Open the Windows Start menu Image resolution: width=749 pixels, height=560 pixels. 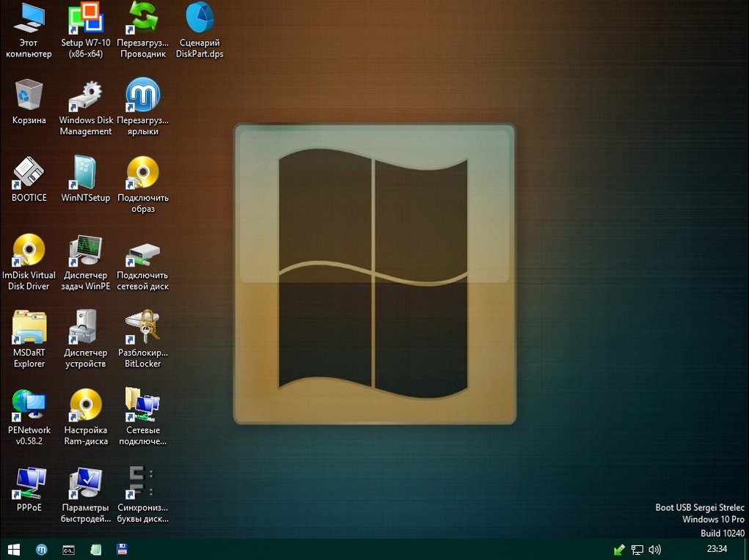(14, 550)
